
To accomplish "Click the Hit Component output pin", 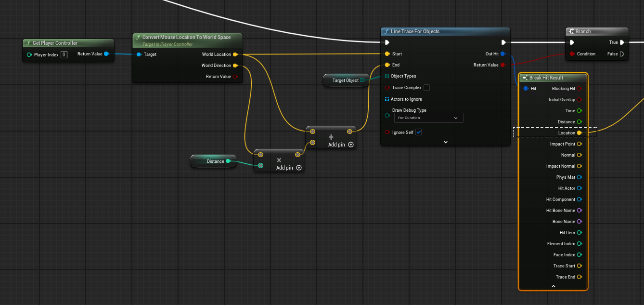I will pyautogui.click(x=580, y=199).
